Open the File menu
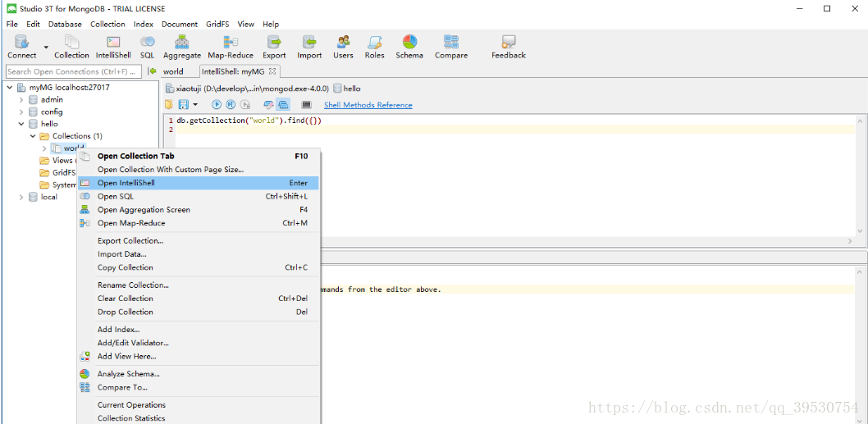Viewport: 868px width, 424px height. (x=12, y=25)
